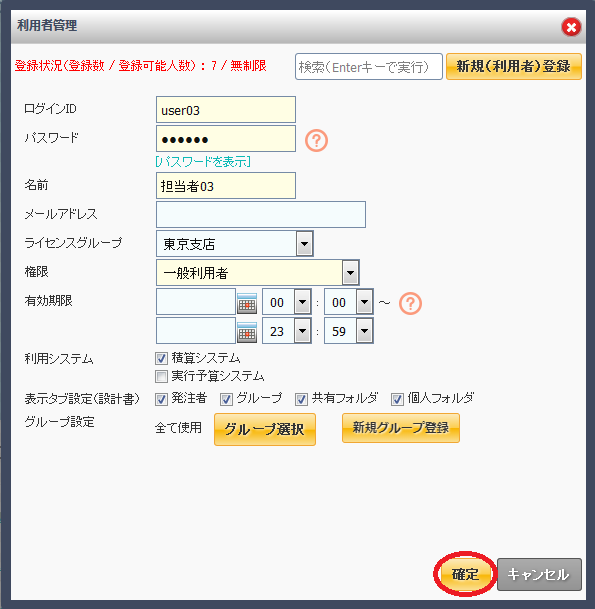Expand the ライセンスグループ dropdown showing 東京支店
The height and width of the screenshot is (609, 595).
235,244
